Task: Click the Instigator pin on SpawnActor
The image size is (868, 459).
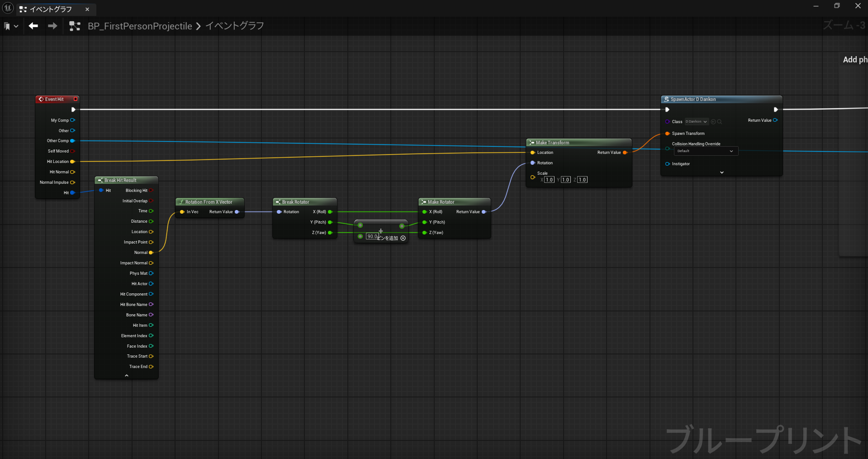Action: point(668,164)
